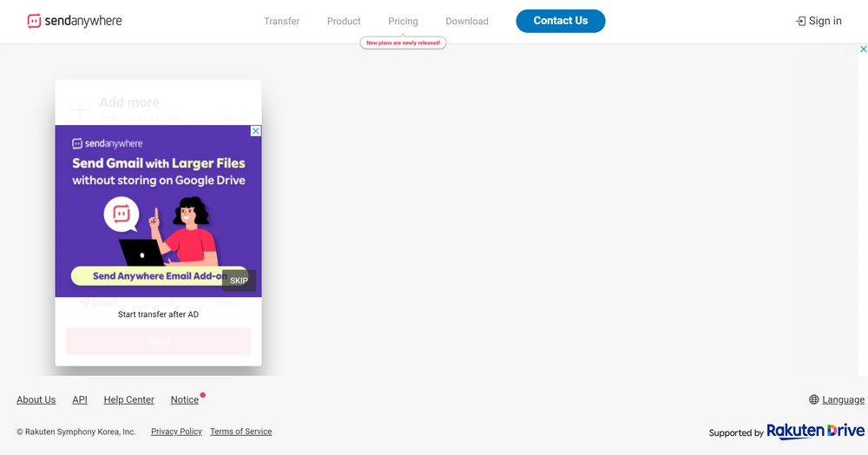Open the About Us link
Screen dimensions: 868x455
click(x=36, y=399)
